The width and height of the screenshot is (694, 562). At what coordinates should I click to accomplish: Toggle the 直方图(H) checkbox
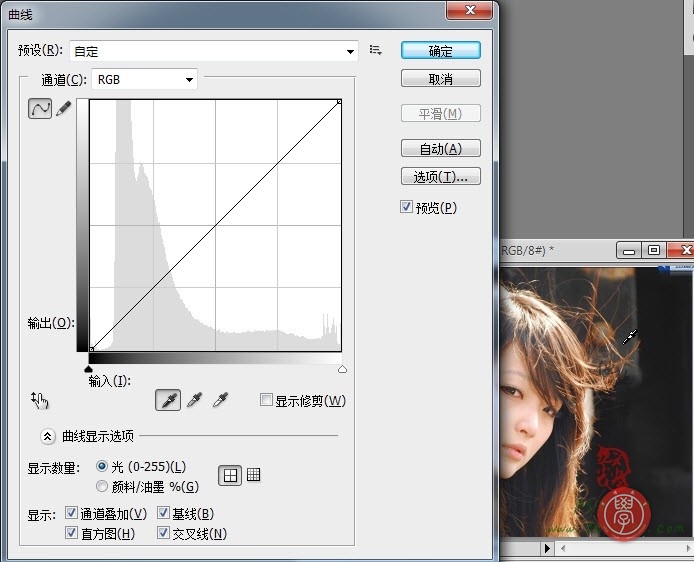point(71,533)
